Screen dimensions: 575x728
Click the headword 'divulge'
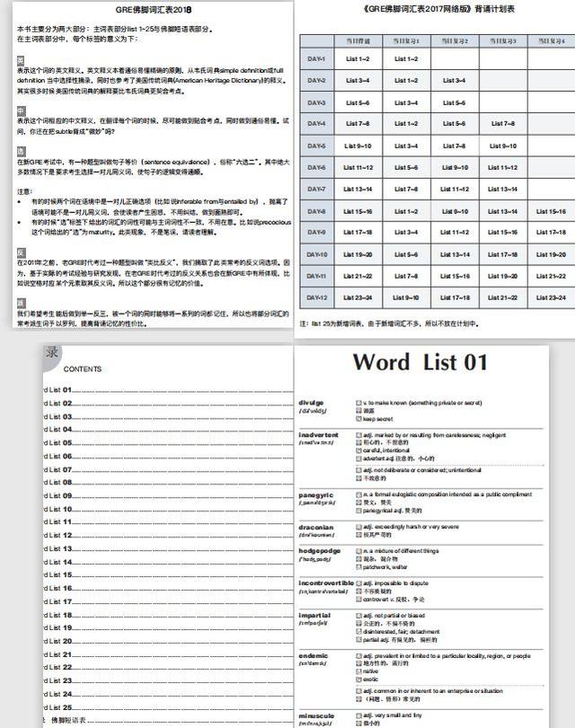click(311, 403)
